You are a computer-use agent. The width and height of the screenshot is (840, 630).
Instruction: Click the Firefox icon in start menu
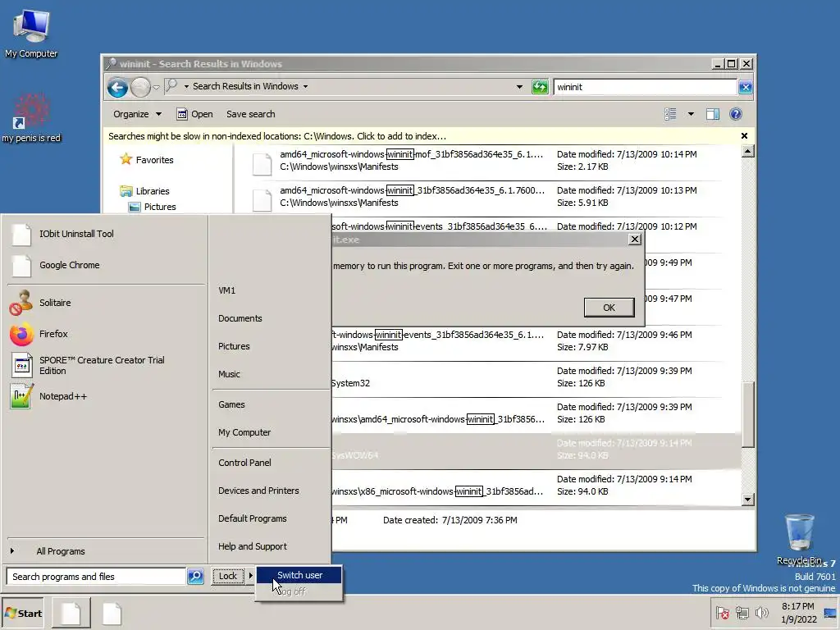(x=21, y=335)
